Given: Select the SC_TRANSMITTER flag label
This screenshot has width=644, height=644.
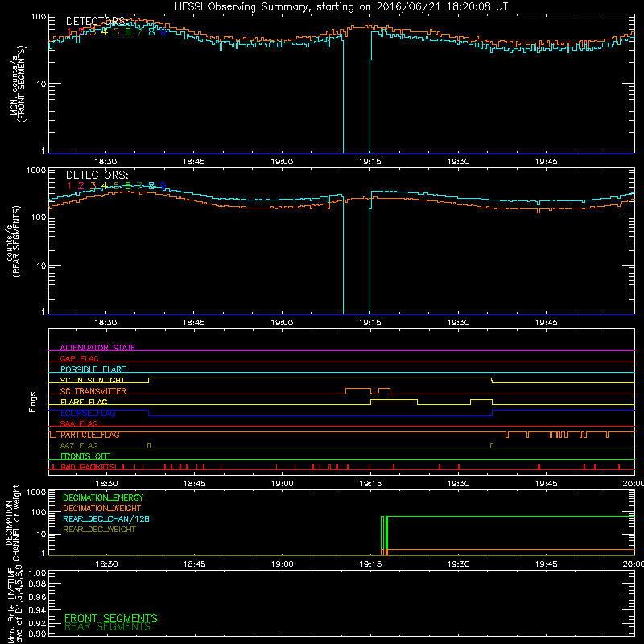Looking at the screenshot, I should 93,391.
